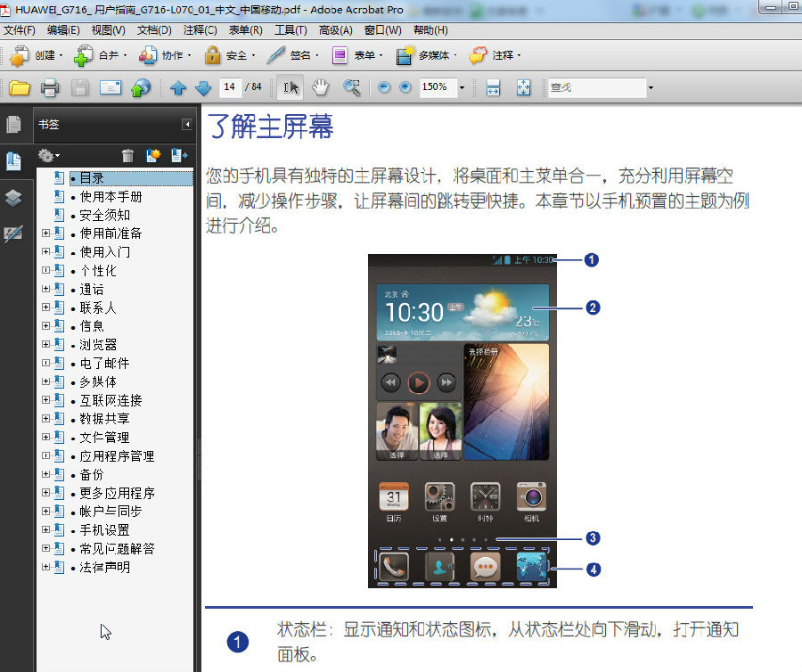This screenshot has width=802, height=672.
Task: Choose the Hand tool
Action: pos(321,87)
